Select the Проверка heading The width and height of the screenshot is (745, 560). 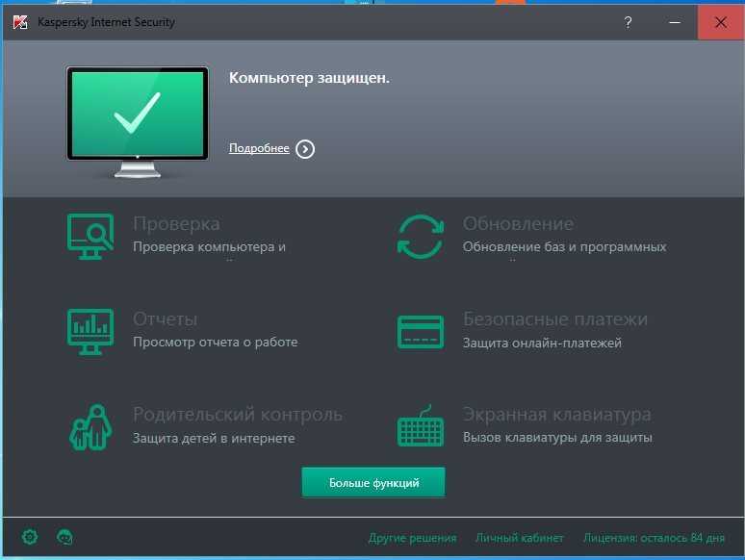click(x=176, y=224)
